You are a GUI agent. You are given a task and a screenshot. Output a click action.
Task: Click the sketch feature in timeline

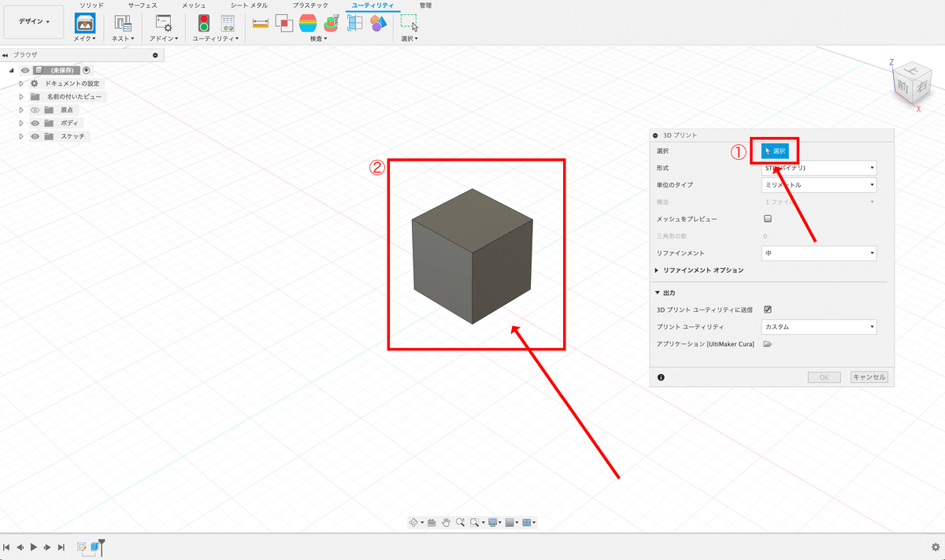(82, 546)
